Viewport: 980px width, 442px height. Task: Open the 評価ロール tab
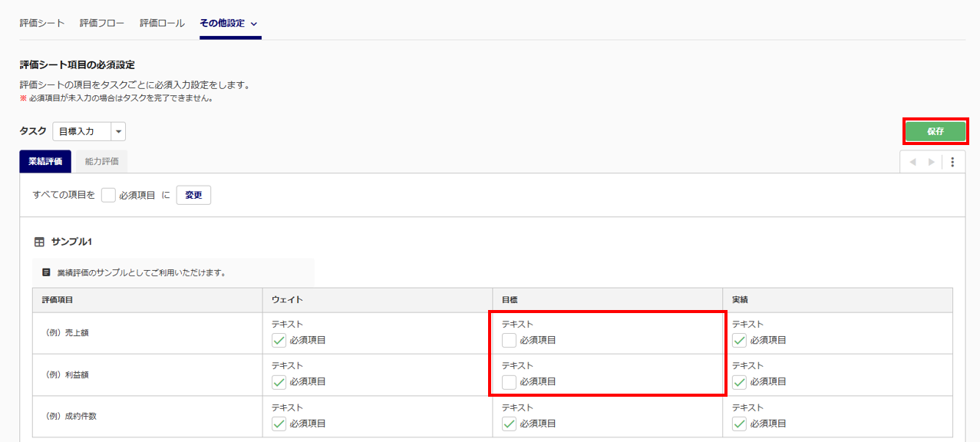(x=162, y=23)
